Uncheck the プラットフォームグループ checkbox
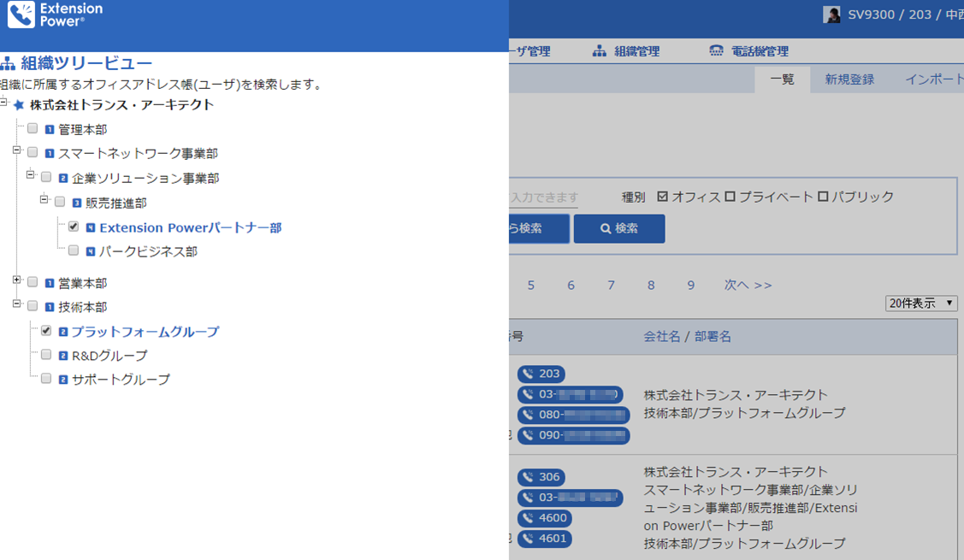The image size is (964, 560). (x=46, y=331)
